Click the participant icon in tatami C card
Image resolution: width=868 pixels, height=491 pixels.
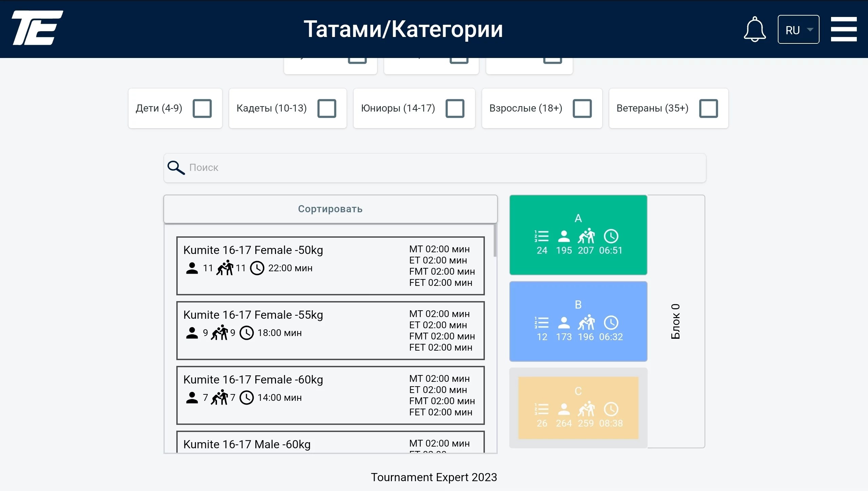pos(564,409)
